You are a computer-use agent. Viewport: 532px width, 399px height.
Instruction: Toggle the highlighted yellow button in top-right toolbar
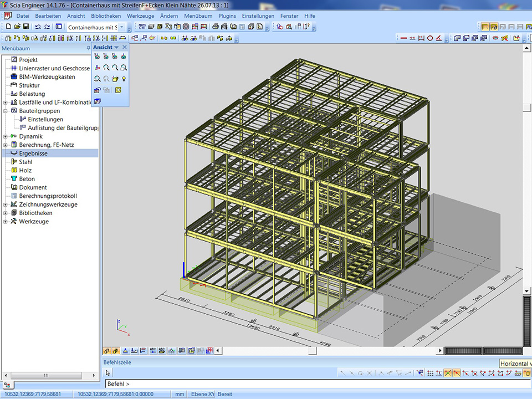tap(485, 27)
